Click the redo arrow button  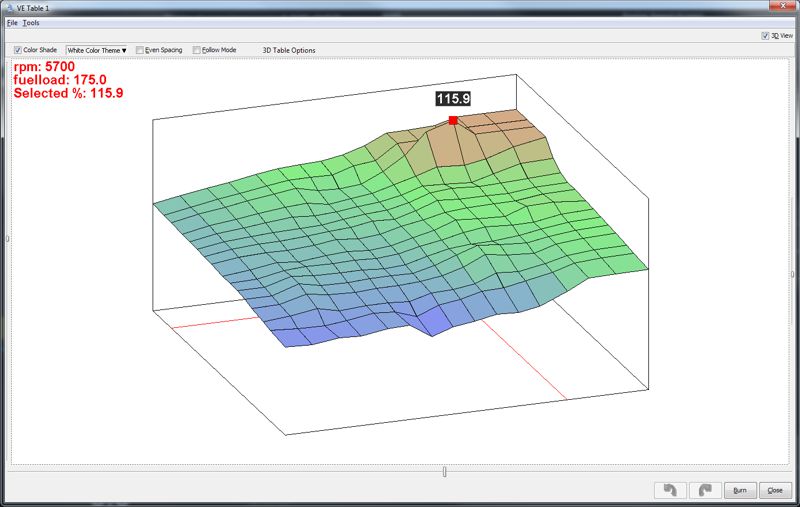(705, 490)
